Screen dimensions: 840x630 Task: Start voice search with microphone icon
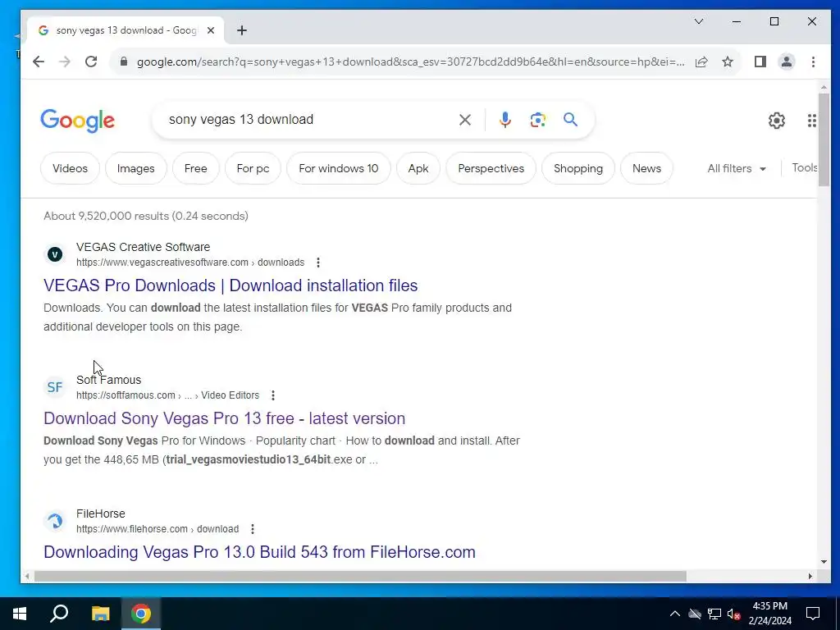[x=504, y=120]
